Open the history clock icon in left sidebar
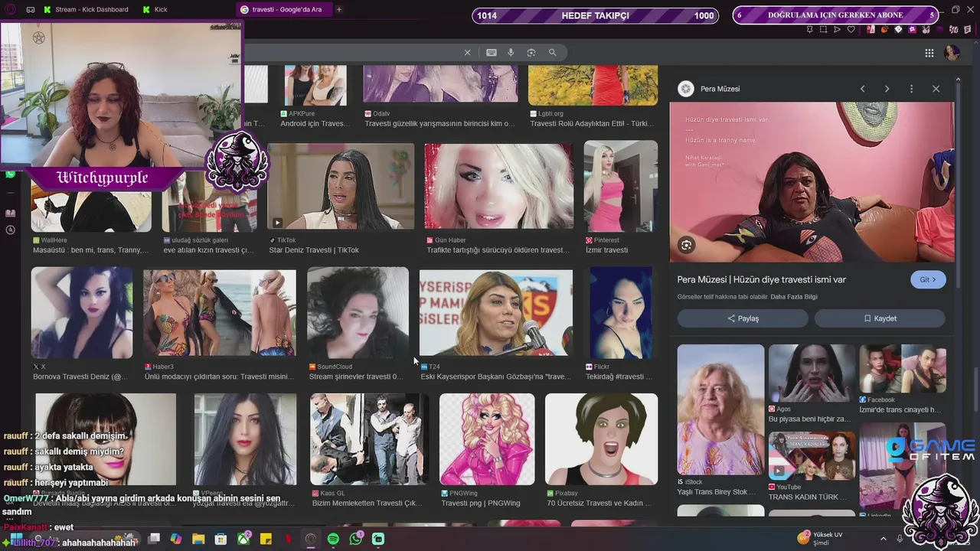Image resolution: width=980 pixels, height=551 pixels. (11, 230)
